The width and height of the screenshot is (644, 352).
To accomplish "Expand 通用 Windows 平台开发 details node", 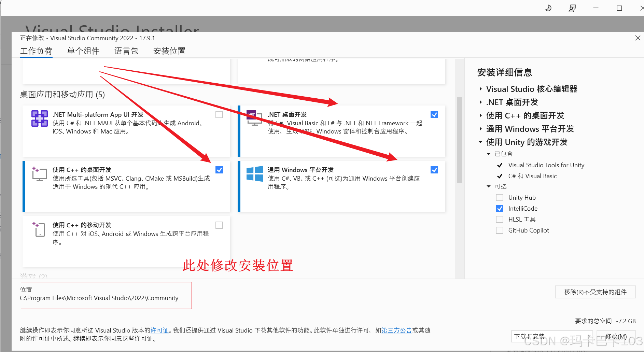I will 480,129.
